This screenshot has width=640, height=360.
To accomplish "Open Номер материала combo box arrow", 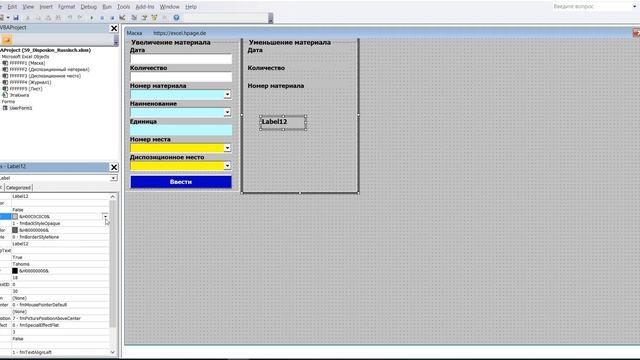I will point(227,95).
